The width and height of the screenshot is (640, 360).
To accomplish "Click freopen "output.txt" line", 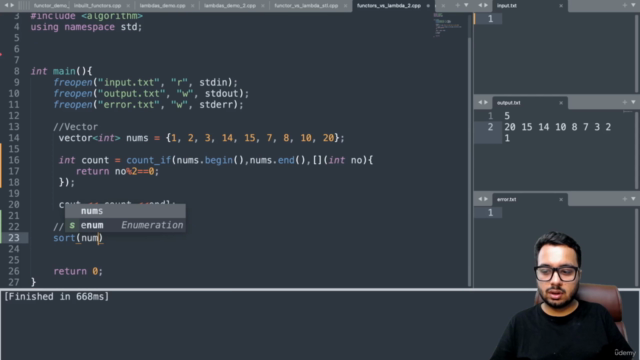I will [x=151, y=93].
